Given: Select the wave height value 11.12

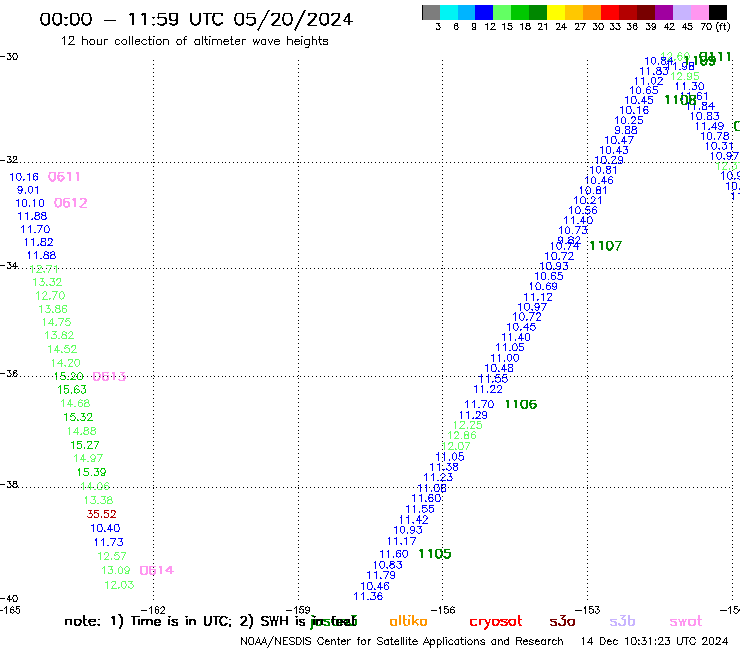Looking at the screenshot, I should (x=538, y=297).
